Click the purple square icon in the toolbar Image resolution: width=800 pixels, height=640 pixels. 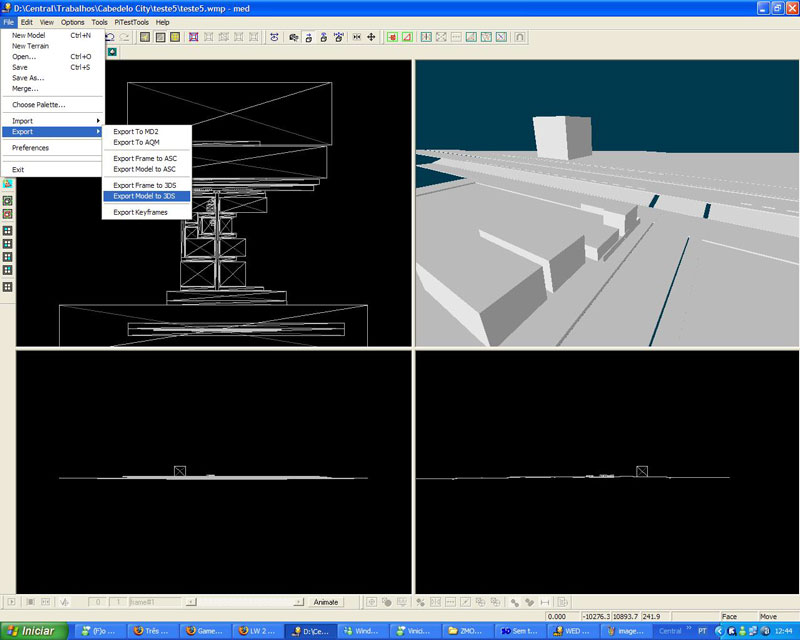pos(193,37)
